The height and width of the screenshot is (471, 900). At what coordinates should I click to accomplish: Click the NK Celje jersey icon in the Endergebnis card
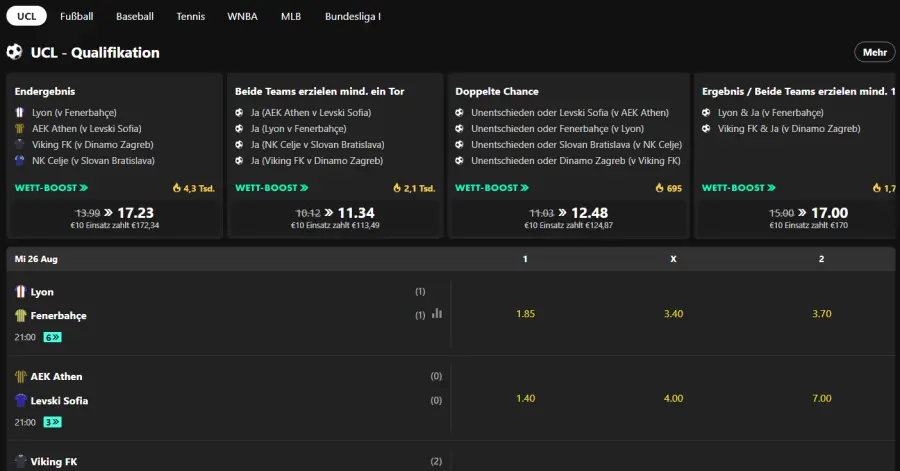(20, 161)
